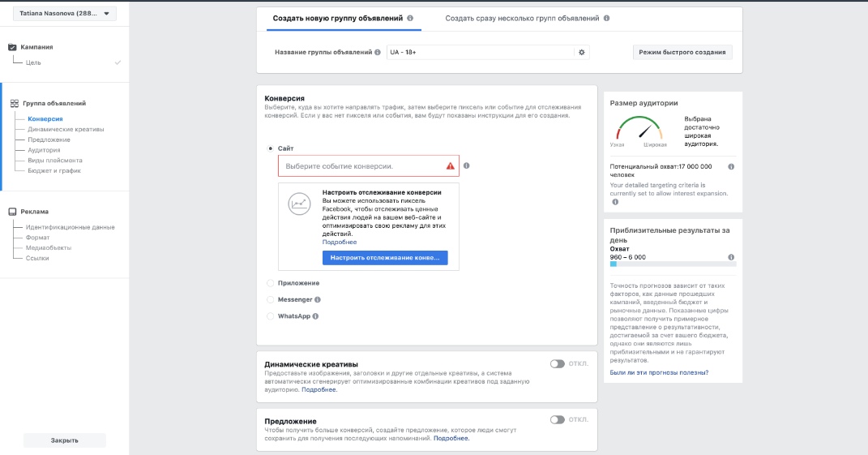This screenshot has width=868, height=455.
Task: Open Медиаобъекты under Реклама
Action: click(48, 247)
